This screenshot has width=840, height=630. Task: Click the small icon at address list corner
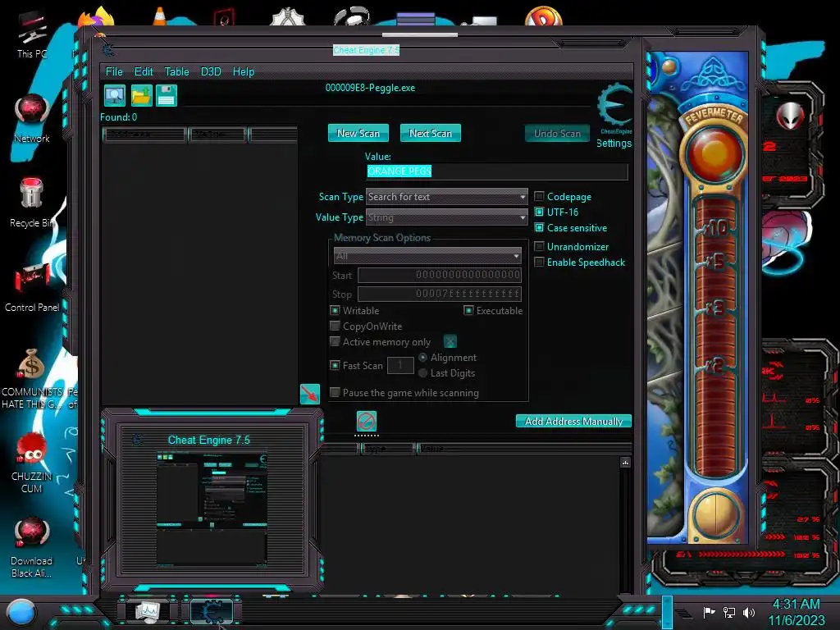point(625,463)
